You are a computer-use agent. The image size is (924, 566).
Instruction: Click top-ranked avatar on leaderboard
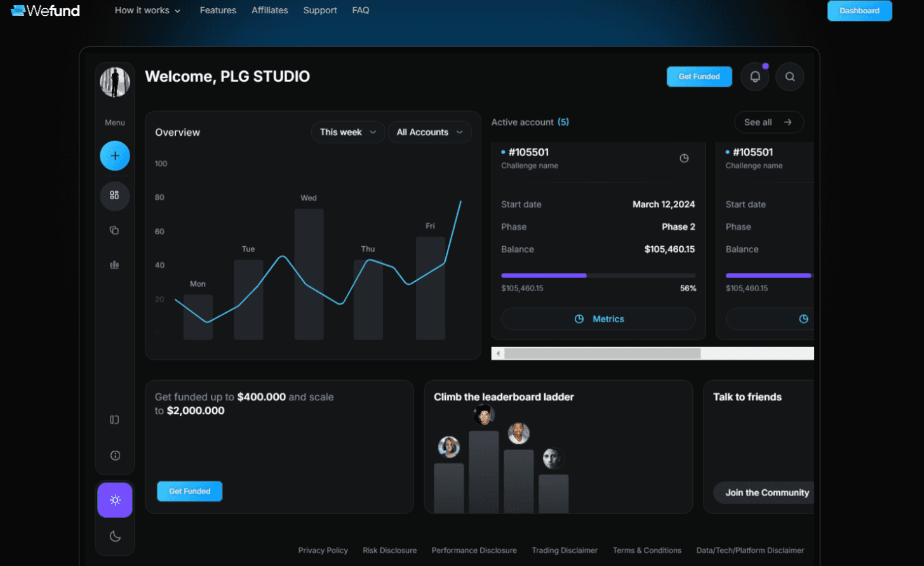[484, 416]
